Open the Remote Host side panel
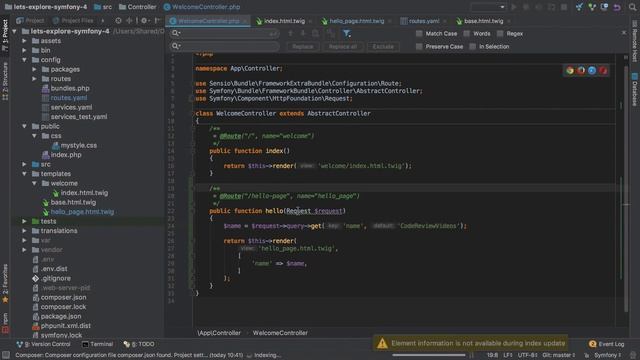The width and height of the screenshot is (640, 360). pyautogui.click(x=635, y=41)
